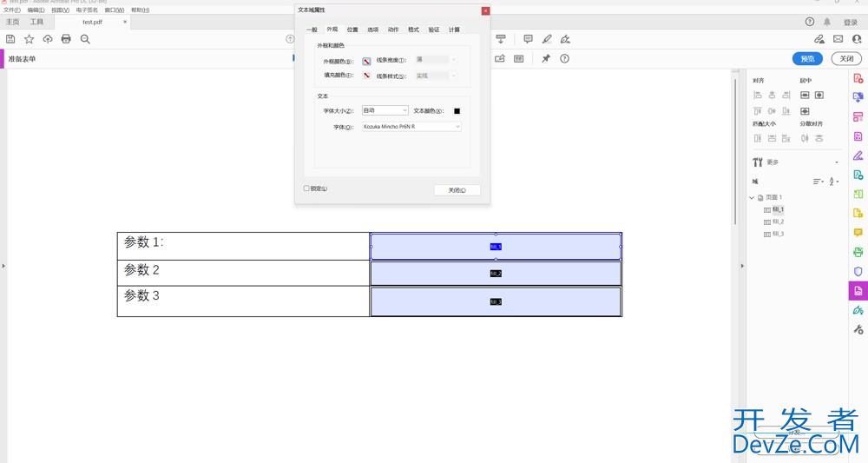The width and height of the screenshot is (868, 463).
Task: Click the share link icon beside envelope
Action: coord(819,39)
